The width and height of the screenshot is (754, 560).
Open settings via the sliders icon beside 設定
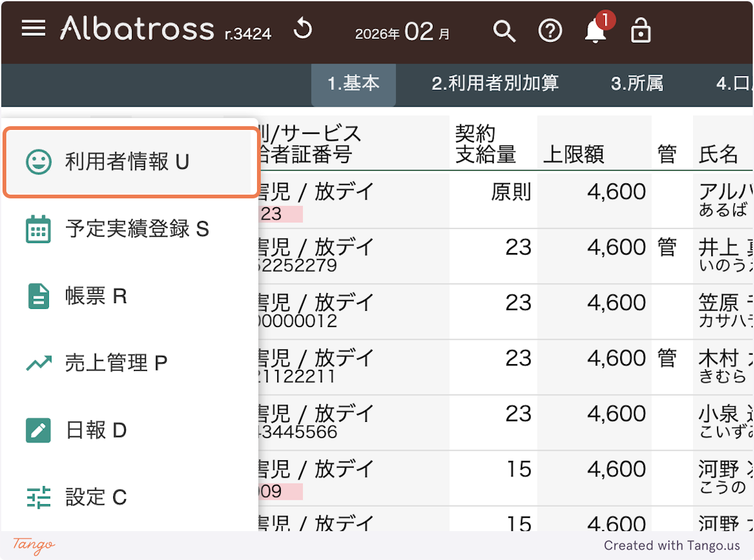pos(38,497)
